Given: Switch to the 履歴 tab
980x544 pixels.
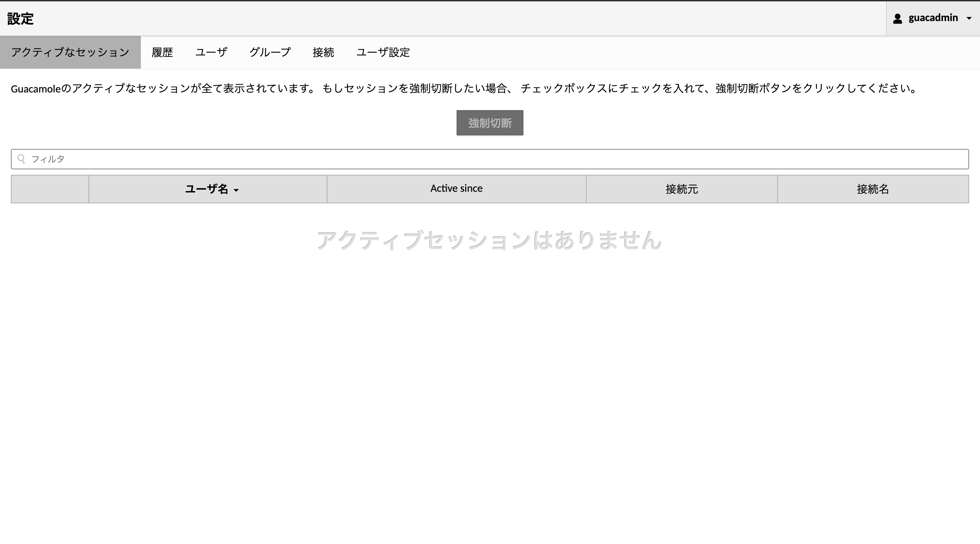Looking at the screenshot, I should click(x=162, y=52).
